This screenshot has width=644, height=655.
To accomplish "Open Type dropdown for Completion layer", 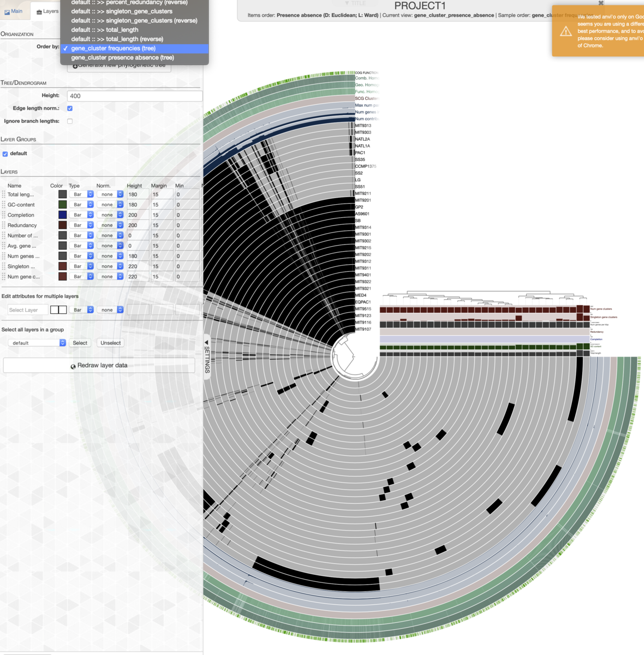I will pyautogui.click(x=81, y=215).
